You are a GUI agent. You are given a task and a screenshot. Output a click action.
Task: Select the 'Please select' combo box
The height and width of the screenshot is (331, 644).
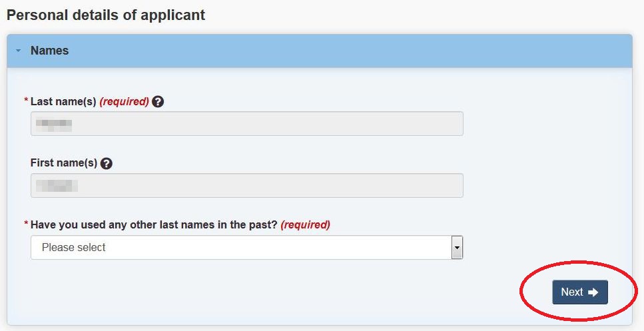(x=247, y=248)
